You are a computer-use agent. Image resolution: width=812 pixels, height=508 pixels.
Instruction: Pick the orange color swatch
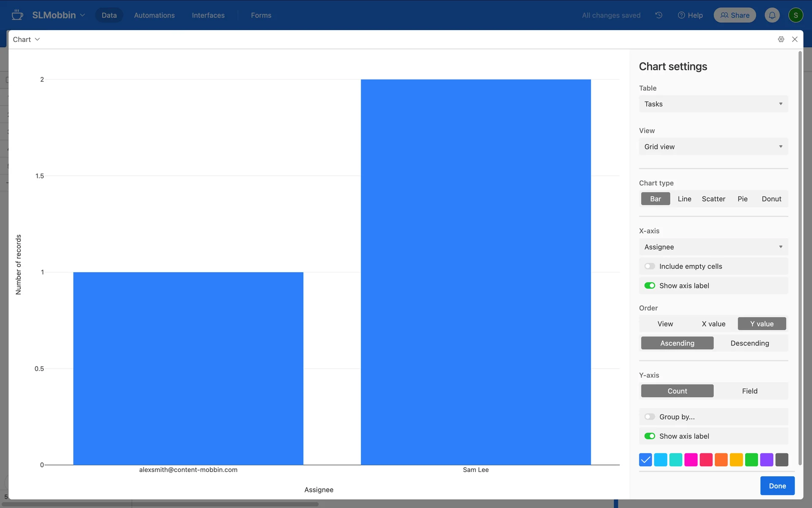pyautogui.click(x=721, y=460)
